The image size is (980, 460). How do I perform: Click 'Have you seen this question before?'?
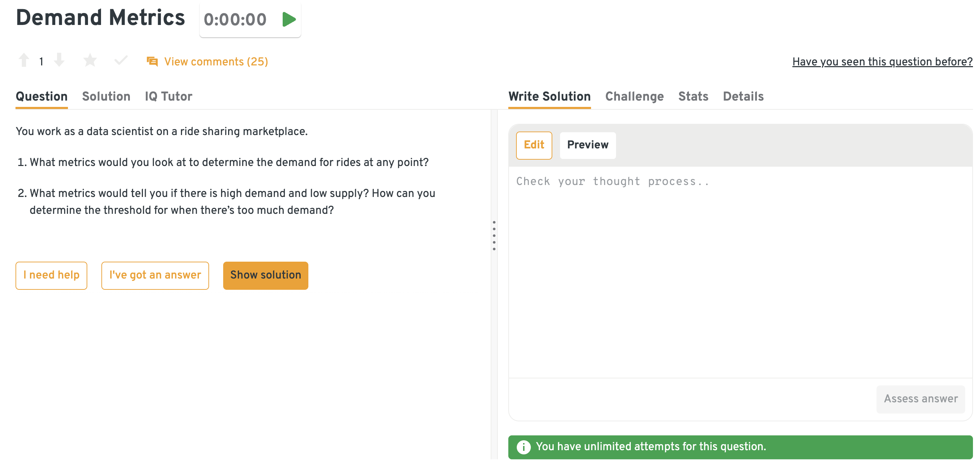point(882,62)
